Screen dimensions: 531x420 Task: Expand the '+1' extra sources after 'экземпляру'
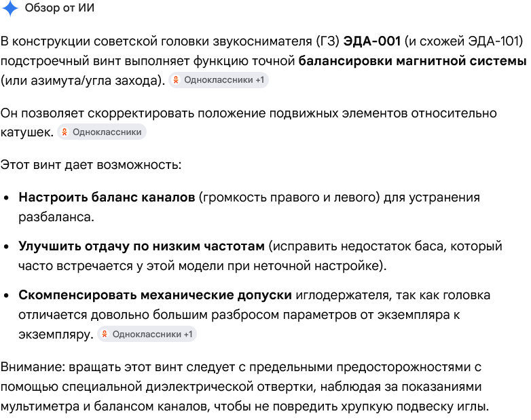188,335
